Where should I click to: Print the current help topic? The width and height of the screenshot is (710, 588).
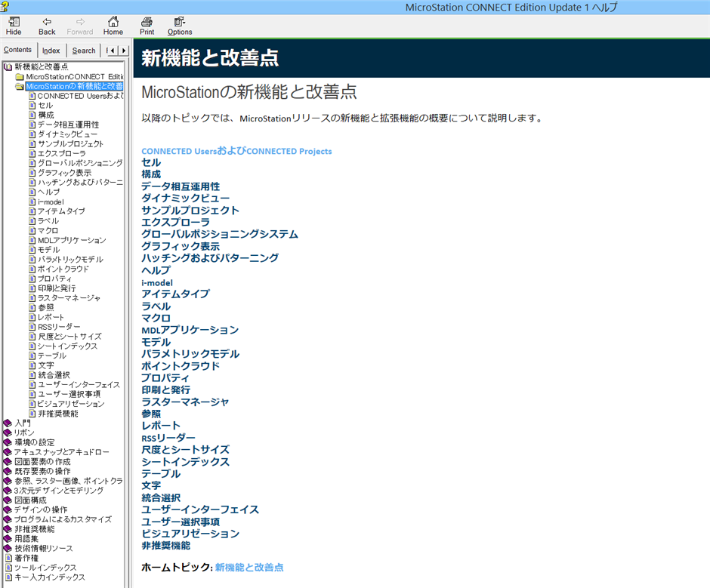coord(147,26)
